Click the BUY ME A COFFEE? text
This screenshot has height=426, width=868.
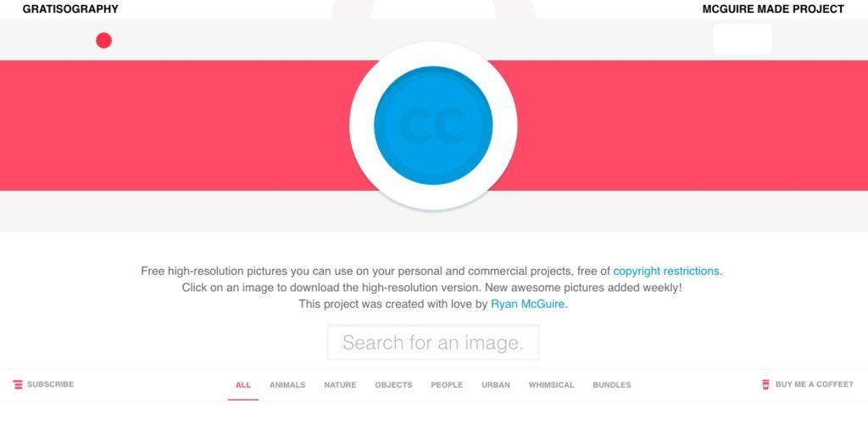(815, 384)
